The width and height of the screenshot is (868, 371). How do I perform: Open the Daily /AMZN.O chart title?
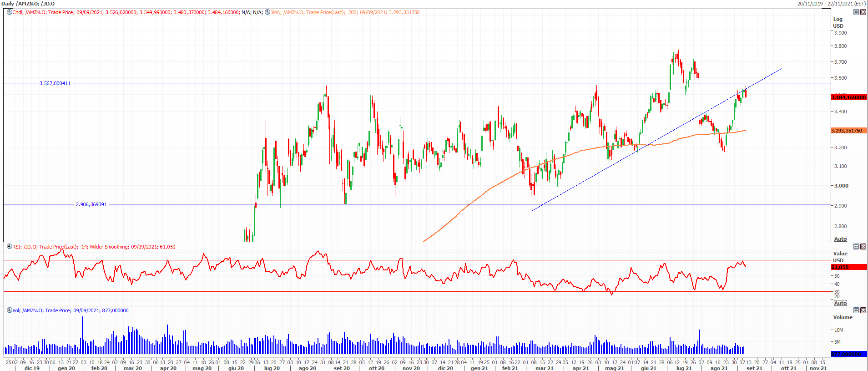pyautogui.click(x=28, y=4)
